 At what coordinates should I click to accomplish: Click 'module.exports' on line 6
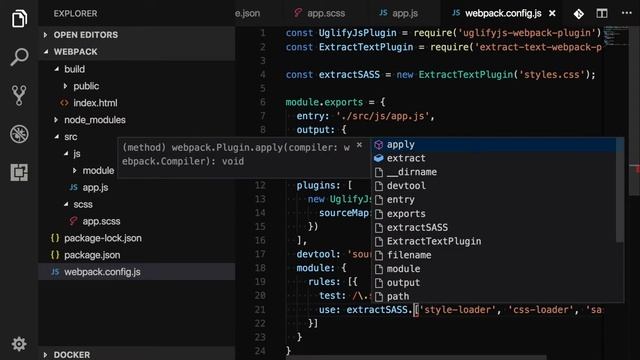[x=324, y=102]
